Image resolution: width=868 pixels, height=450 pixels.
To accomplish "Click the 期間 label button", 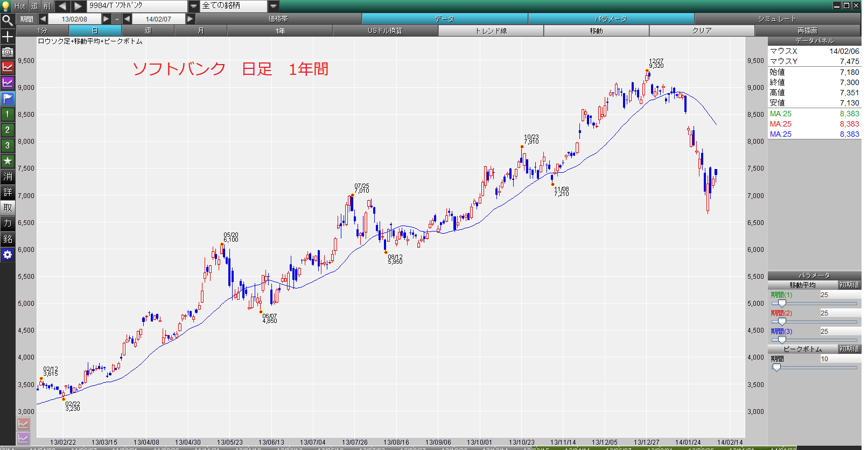I will tap(27, 19).
